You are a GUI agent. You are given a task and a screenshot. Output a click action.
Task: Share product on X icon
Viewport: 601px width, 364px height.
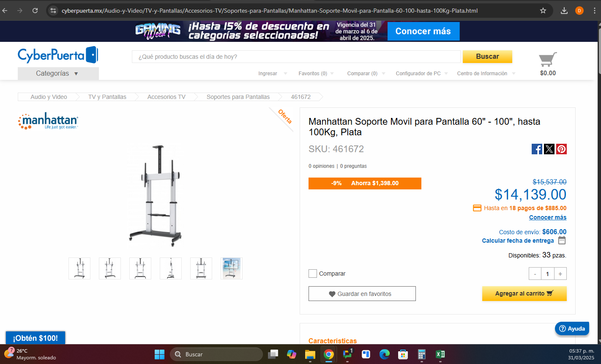coord(549,149)
